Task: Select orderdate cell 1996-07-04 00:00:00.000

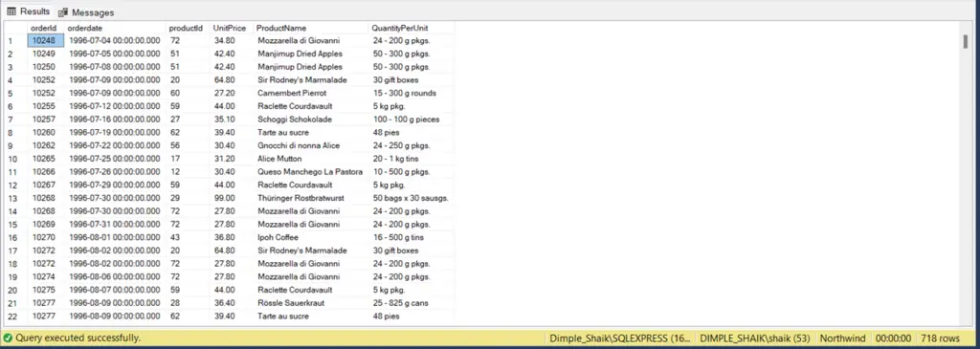Action: coord(116,40)
